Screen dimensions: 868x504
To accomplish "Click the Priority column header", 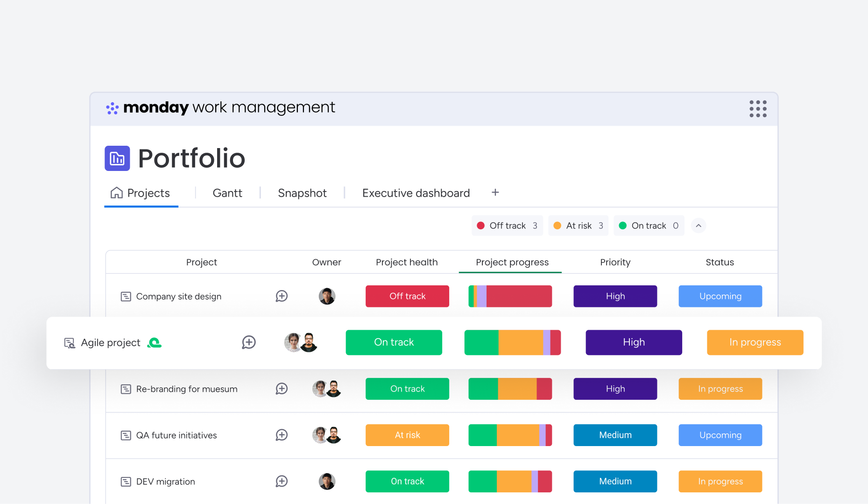I will click(x=615, y=262).
